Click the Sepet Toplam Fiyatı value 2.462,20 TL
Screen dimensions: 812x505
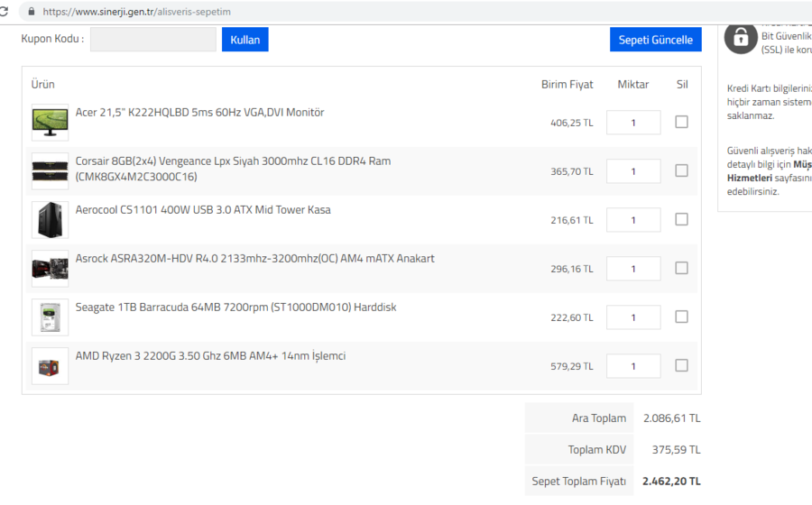(671, 482)
